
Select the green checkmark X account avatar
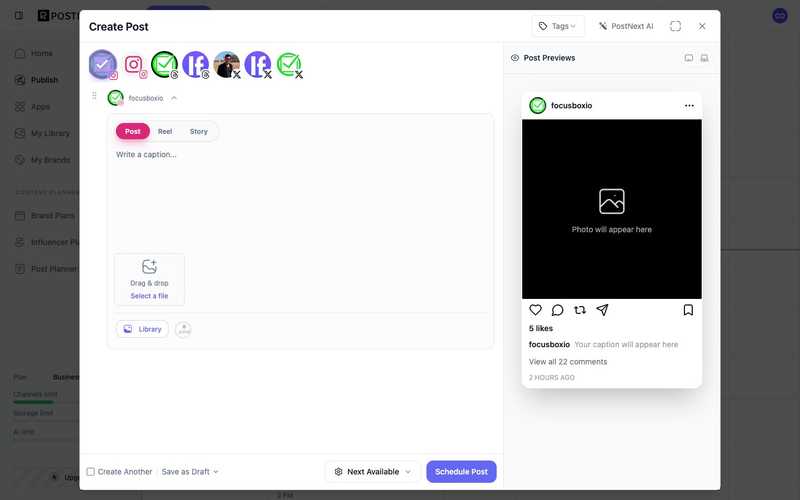coord(289,65)
